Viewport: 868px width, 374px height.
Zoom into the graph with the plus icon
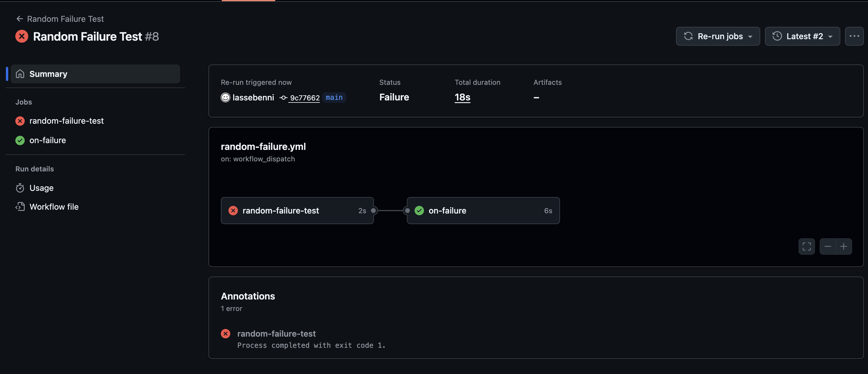click(x=844, y=246)
